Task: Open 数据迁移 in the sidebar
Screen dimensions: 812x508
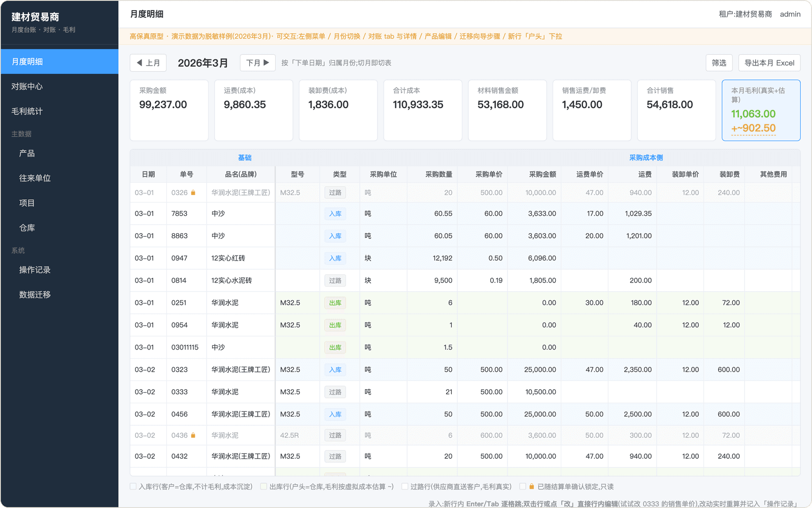Action: pos(59,295)
